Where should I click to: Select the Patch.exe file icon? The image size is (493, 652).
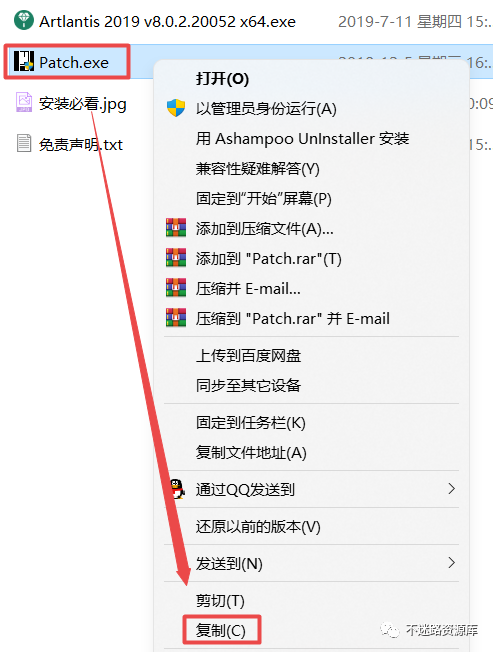pyautogui.click(x=23, y=61)
